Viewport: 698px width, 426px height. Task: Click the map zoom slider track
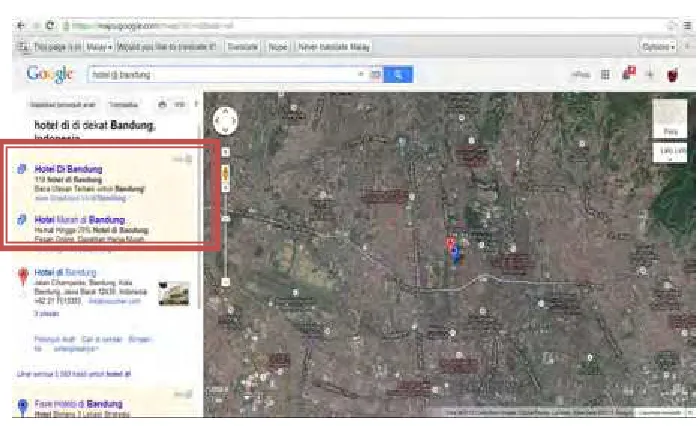[225, 238]
